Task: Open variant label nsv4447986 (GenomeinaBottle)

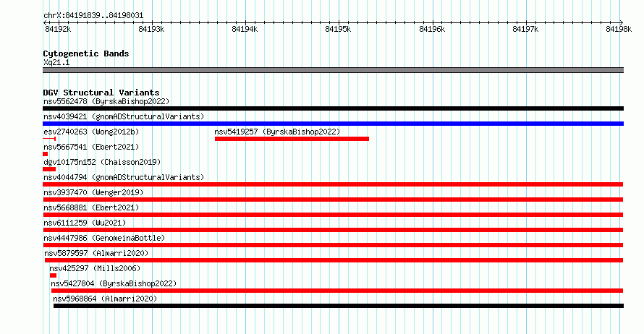Action: point(104,238)
